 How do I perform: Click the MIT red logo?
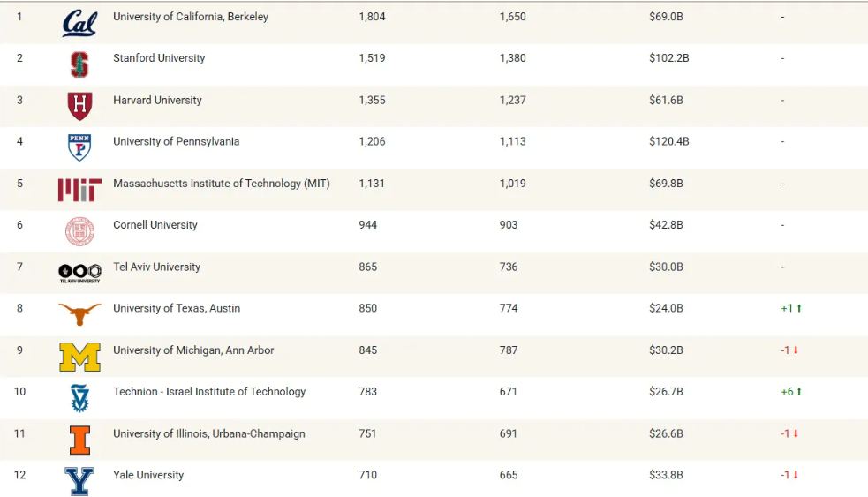[79, 189]
